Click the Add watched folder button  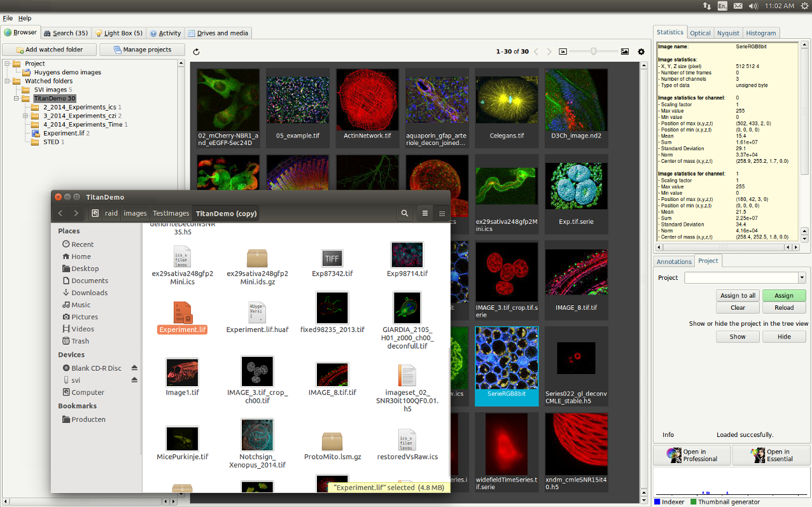pyautogui.click(x=50, y=50)
